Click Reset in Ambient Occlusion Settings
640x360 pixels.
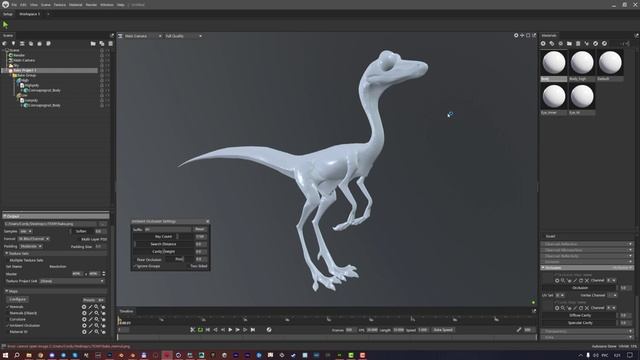(200, 229)
